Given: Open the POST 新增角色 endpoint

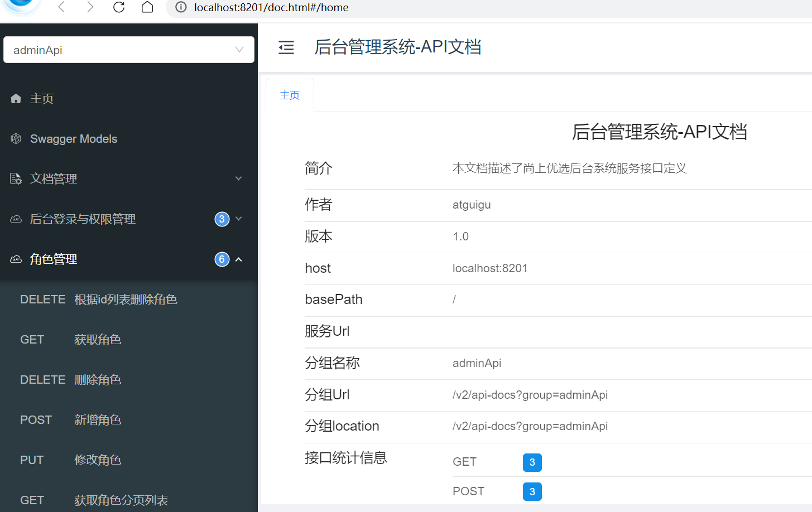Looking at the screenshot, I should 98,420.
